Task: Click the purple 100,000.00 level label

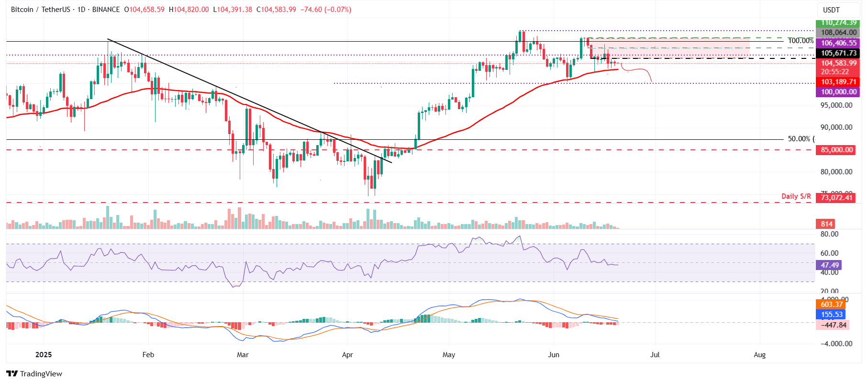Action: pyautogui.click(x=838, y=92)
